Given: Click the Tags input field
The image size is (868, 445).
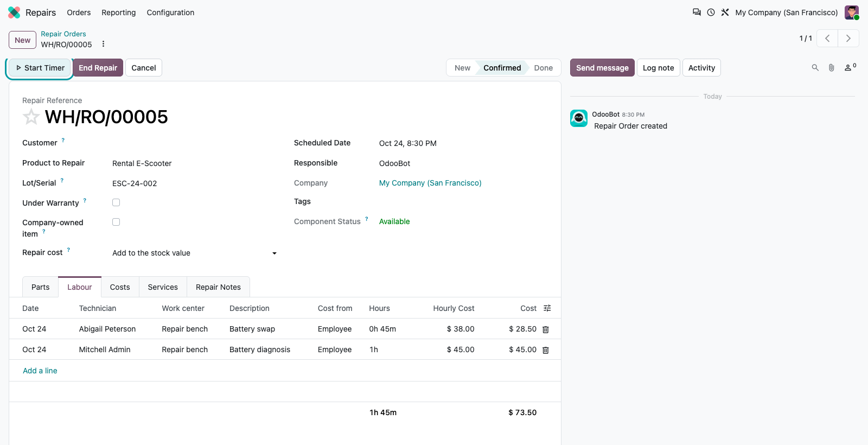Looking at the screenshot, I should coord(463,202).
